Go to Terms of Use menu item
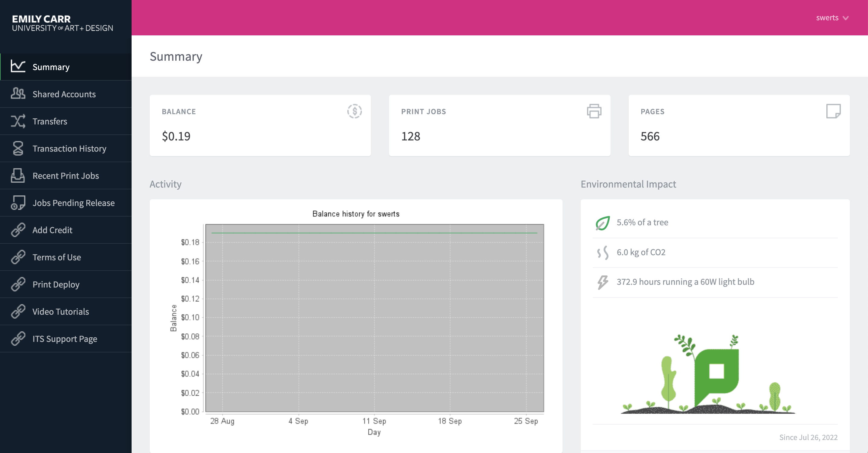 (57, 257)
